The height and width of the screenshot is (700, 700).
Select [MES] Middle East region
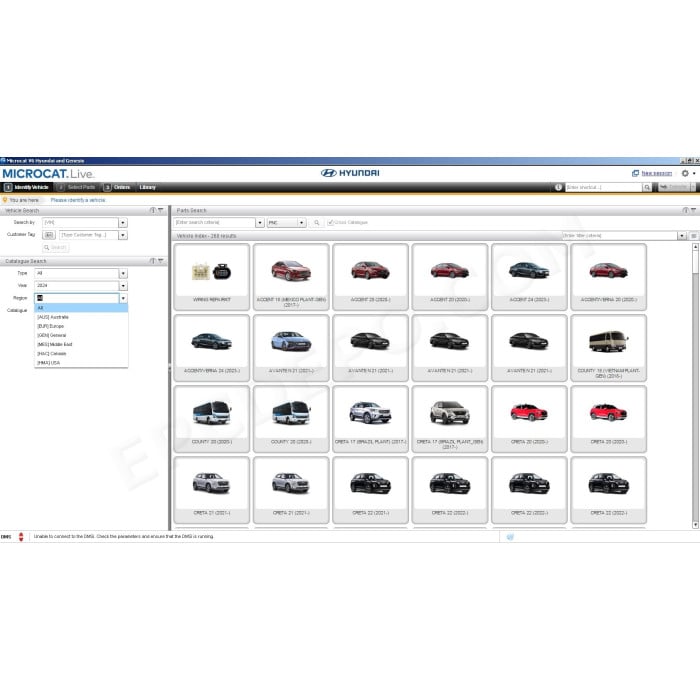[x=81, y=345]
